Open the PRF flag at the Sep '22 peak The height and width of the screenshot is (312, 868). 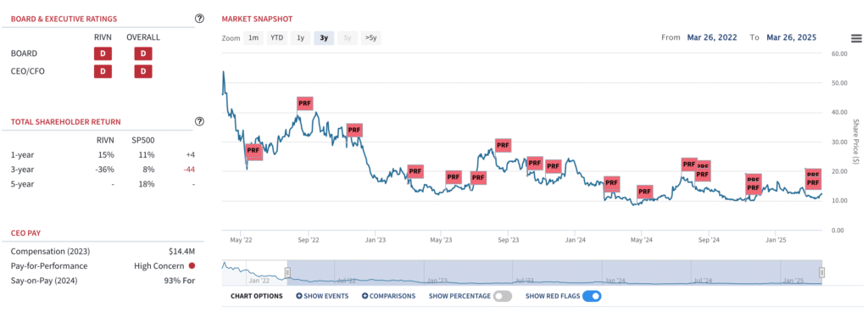point(304,103)
